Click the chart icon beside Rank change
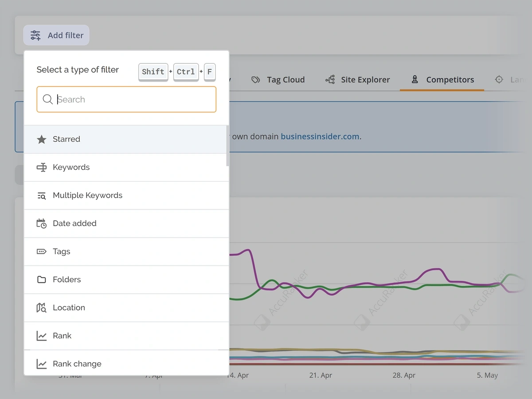Image resolution: width=532 pixels, height=399 pixels. (x=41, y=364)
